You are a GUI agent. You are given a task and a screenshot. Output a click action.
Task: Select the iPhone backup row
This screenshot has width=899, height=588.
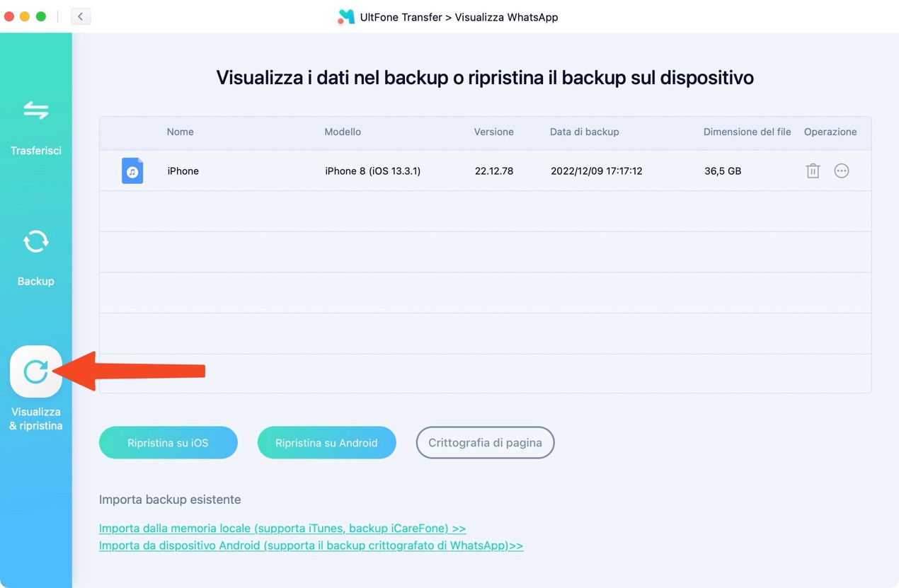click(485, 171)
